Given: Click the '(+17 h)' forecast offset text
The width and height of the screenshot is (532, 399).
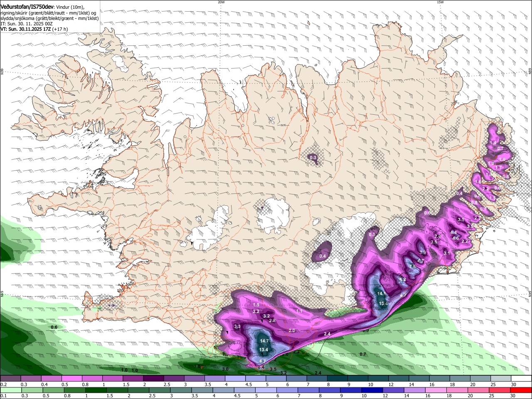Looking at the screenshot, I should pos(60,30).
